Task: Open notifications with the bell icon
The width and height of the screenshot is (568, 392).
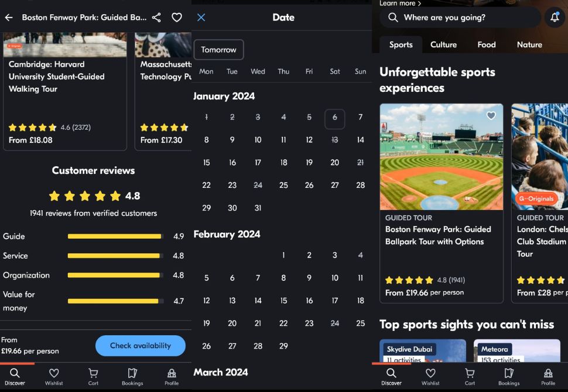Action: pos(555,17)
